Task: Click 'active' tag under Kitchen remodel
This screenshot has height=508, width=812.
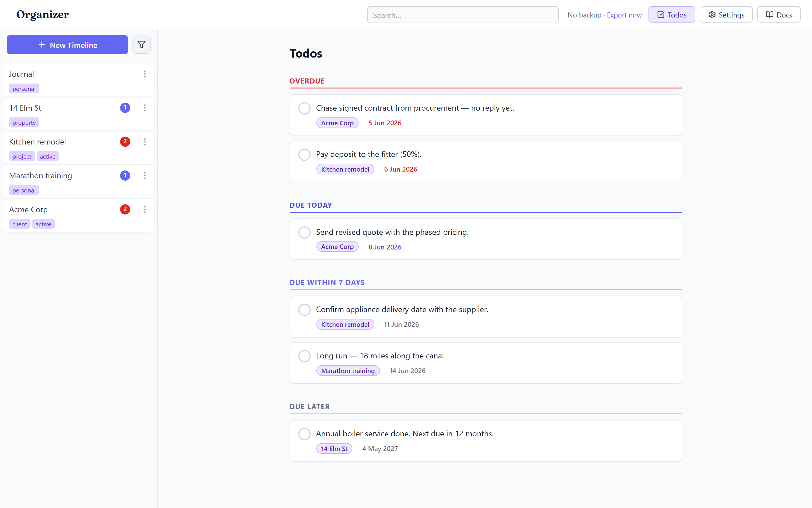Action: pyautogui.click(x=48, y=157)
